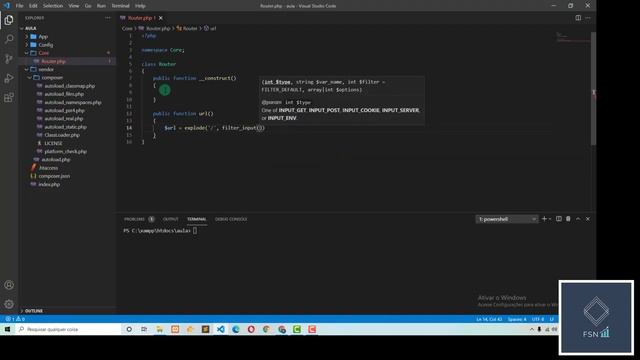The height and width of the screenshot is (360, 640).
Task: Click the Core folder in the breadcrumb
Action: [x=127, y=29]
